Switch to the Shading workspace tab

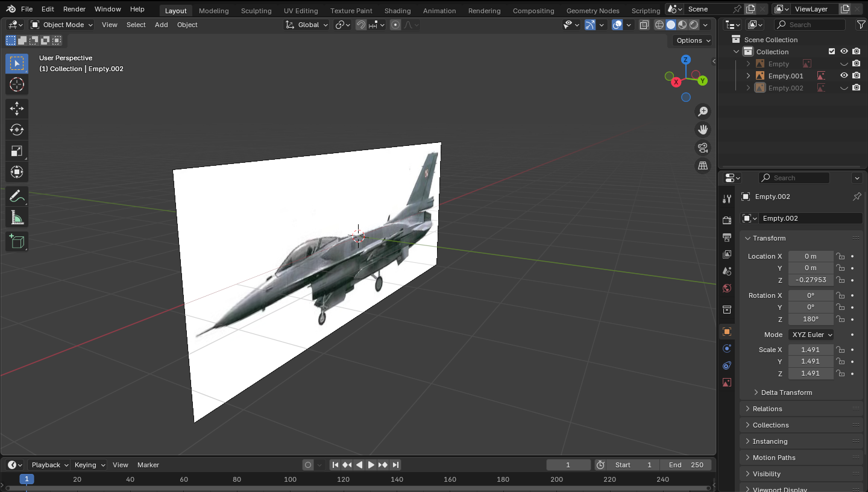tap(398, 11)
